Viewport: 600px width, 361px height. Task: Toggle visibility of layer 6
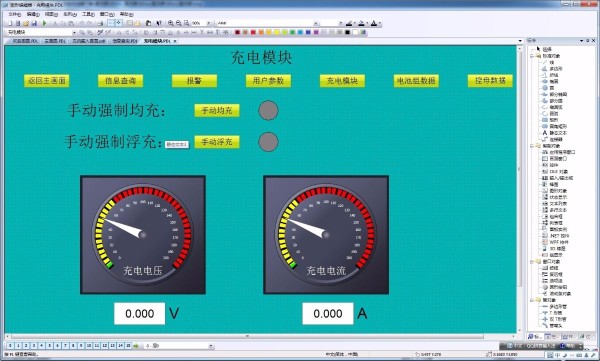click(57, 346)
